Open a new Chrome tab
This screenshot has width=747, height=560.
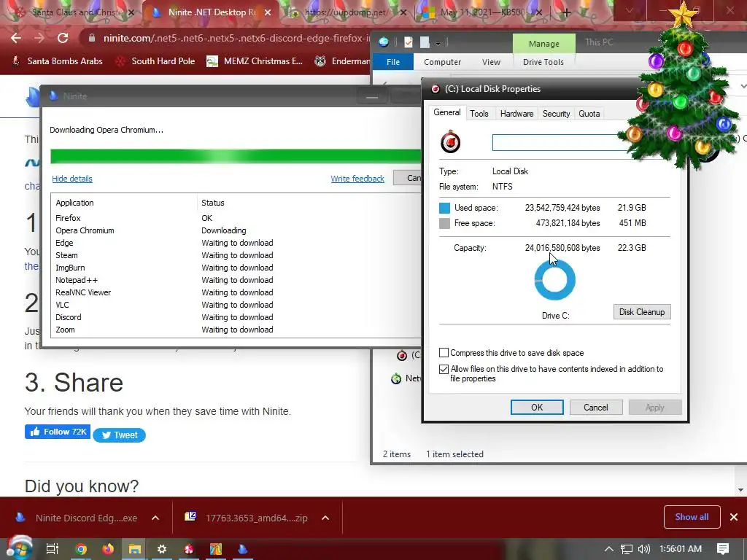coord(566,13)
